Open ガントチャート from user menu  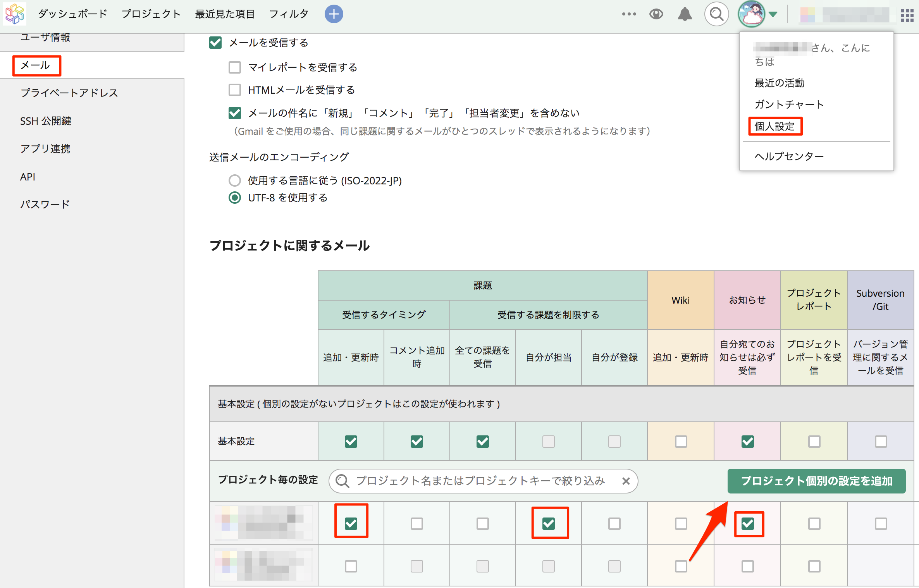pyautogui.click(x=789, y=104)
